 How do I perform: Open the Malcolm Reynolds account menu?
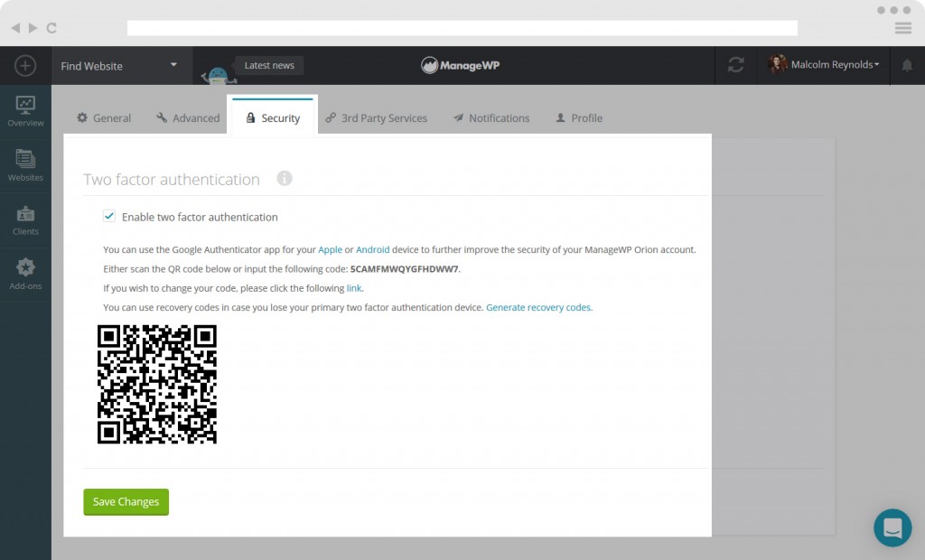coord(820,65)
